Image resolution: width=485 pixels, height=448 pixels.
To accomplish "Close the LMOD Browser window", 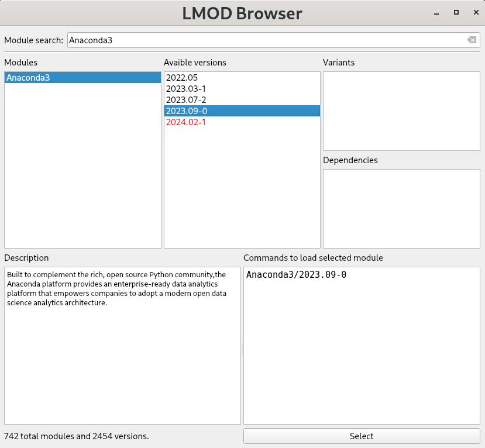I will pyautogui.click(x=476, y=12).
